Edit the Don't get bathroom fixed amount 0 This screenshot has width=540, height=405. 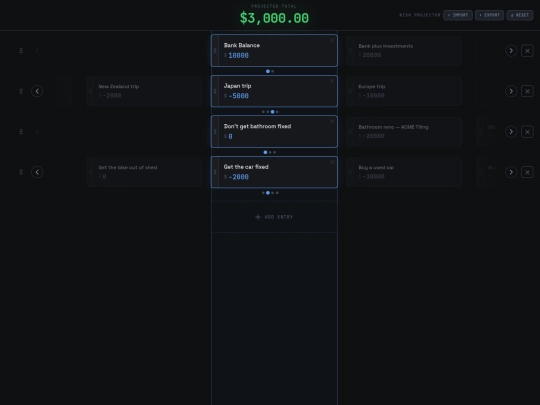pyautogui.click(x=230, y=136)
